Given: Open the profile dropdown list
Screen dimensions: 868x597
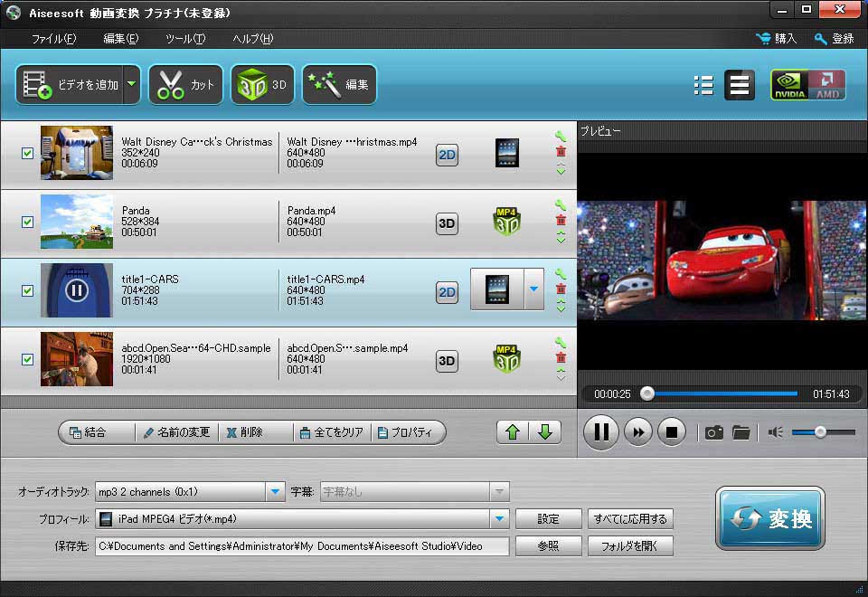Looking at the screenshot, I should [499, 519].
